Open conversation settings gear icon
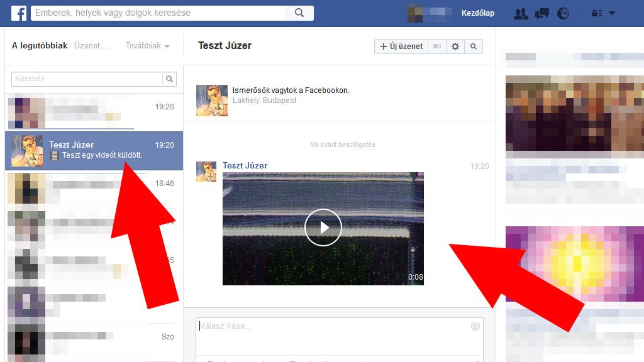This screenshot has width=644, height=362. [x=455, y=47]
